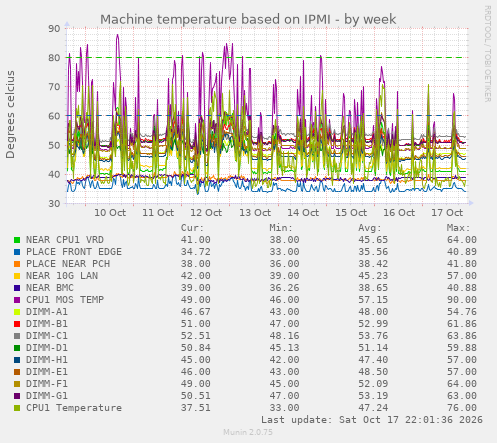497x443 pixels.
Task: Click the DIMM-D1 average value 51.14
Action: 373,348
